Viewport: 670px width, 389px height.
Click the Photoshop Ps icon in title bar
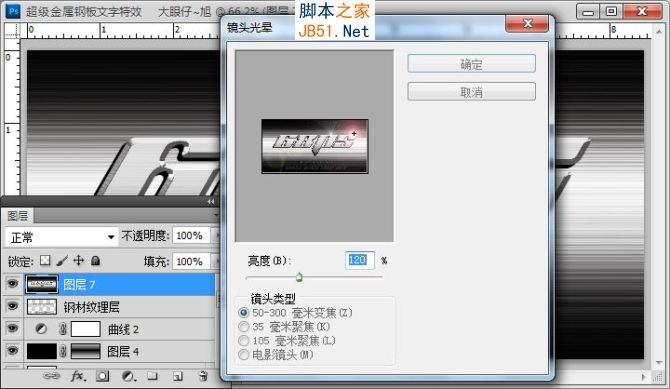pos(13,12)
